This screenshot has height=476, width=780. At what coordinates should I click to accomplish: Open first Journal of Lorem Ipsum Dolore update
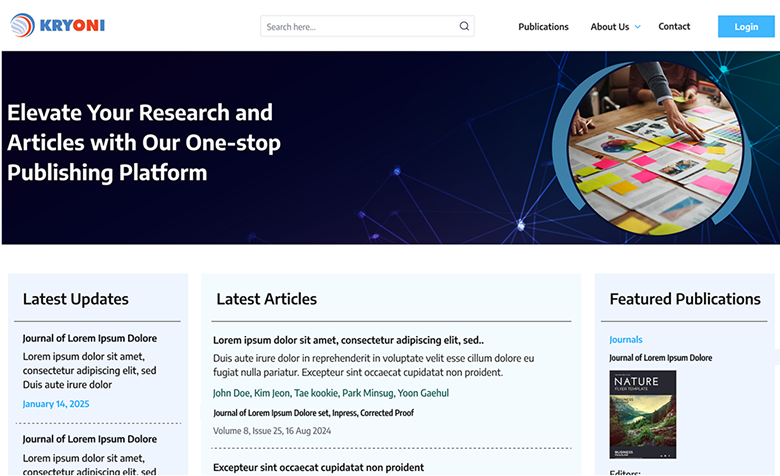90,338
